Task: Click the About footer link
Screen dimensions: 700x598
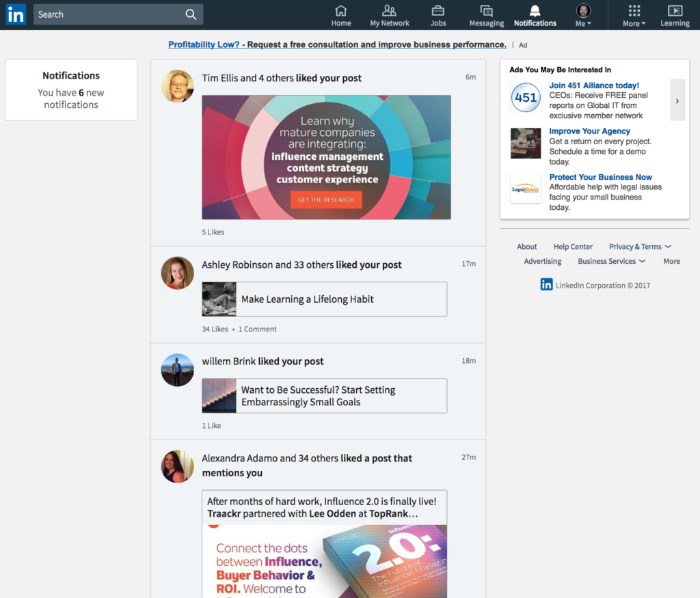Action: pyautogui.click(x=527, y=246)
